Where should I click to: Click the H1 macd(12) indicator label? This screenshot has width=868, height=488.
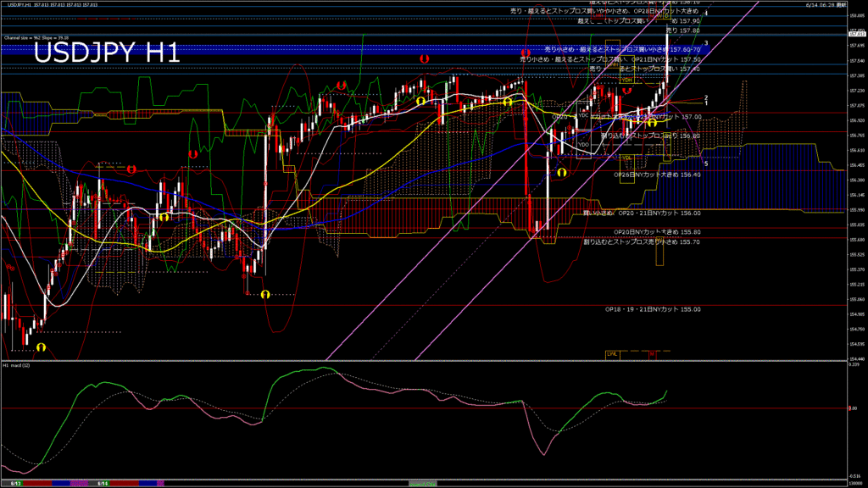[x=17, y=365]
